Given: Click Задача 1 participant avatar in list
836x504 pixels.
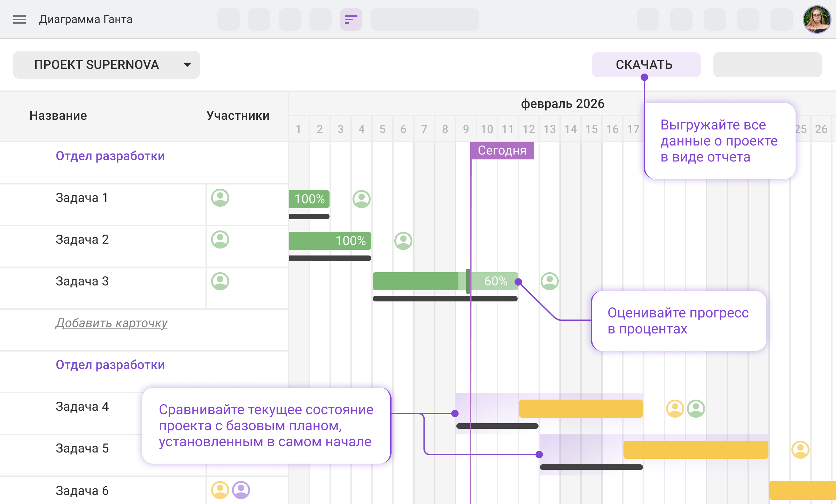Looking at the screenshot, I should [x=220, y=198].
